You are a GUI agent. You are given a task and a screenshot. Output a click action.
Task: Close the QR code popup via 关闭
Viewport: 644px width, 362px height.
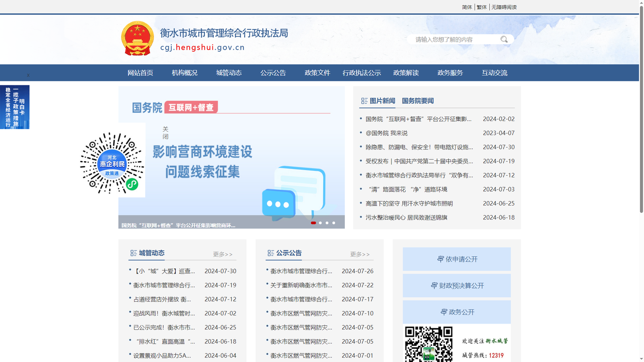point(165,133)
